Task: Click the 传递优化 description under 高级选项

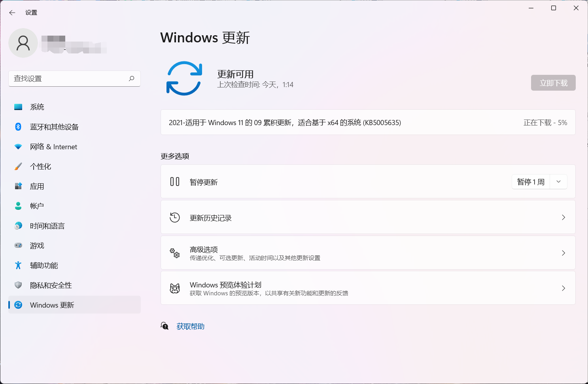Action: click(x=255, y=258)
